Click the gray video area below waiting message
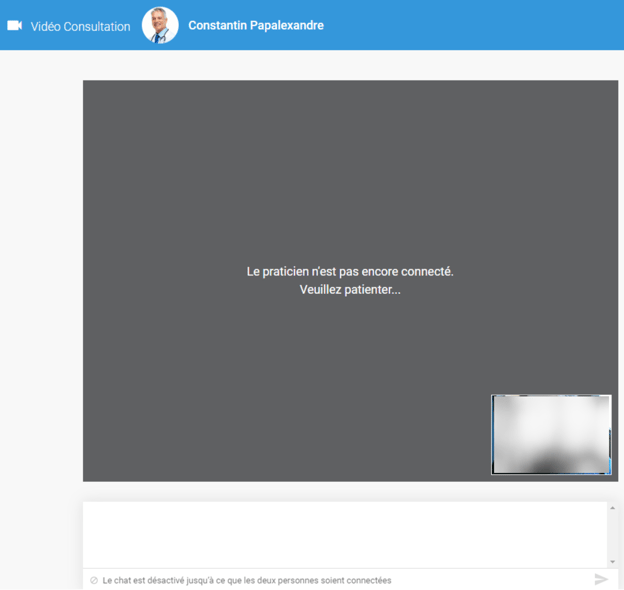This screenshot has height=590, width=624. [350, 380]
